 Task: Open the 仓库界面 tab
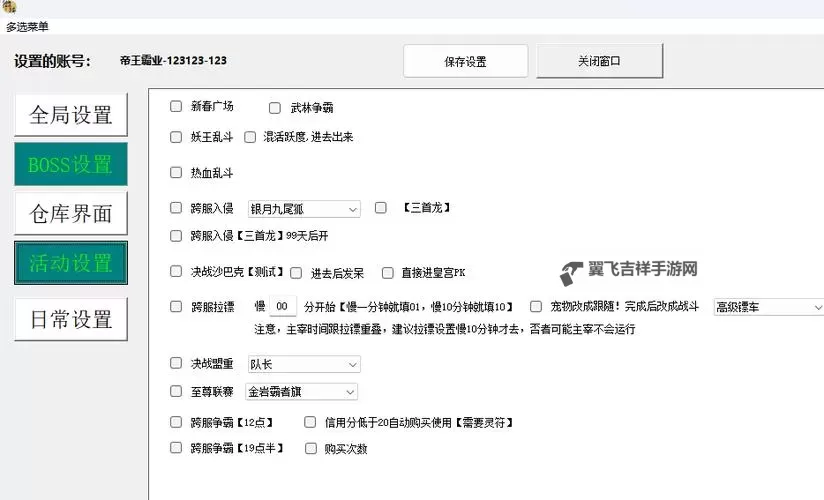(71, 213)
